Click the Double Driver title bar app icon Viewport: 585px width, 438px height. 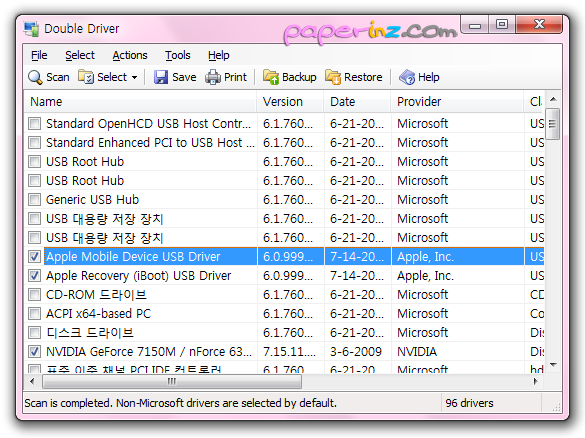(31, 29)
